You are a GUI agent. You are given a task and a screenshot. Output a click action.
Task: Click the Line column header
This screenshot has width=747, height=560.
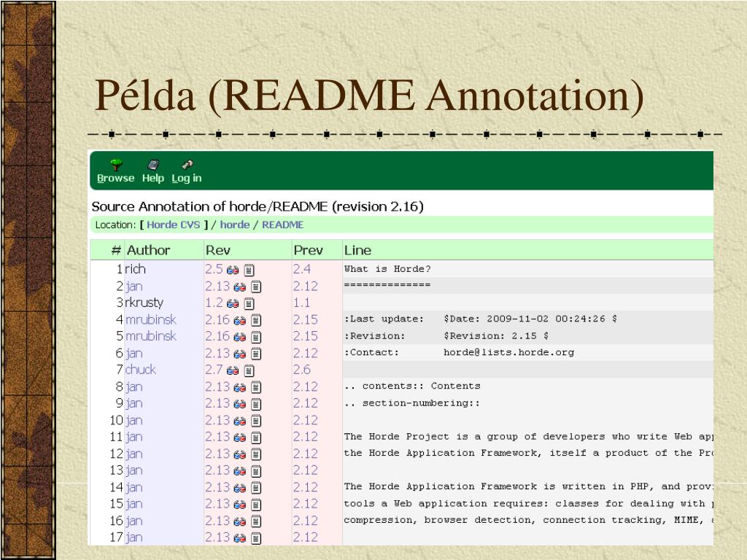357,250
